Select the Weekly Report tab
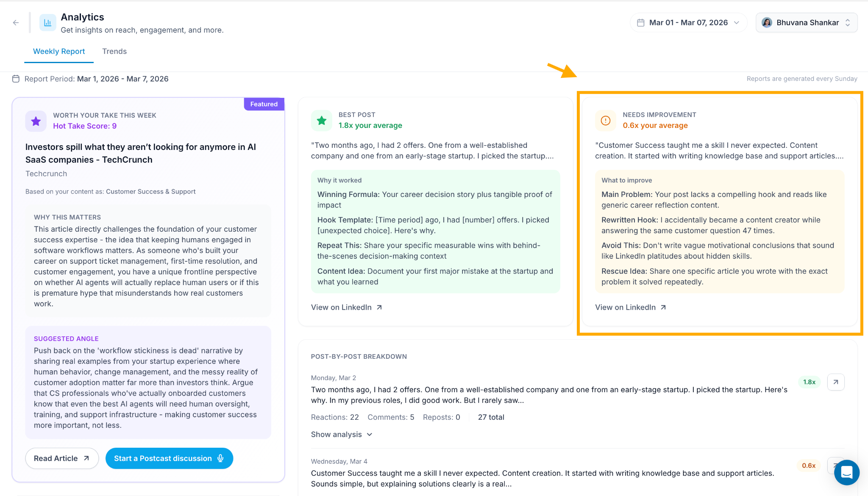This screenshot has width=868, height=496. pos(59,51)
